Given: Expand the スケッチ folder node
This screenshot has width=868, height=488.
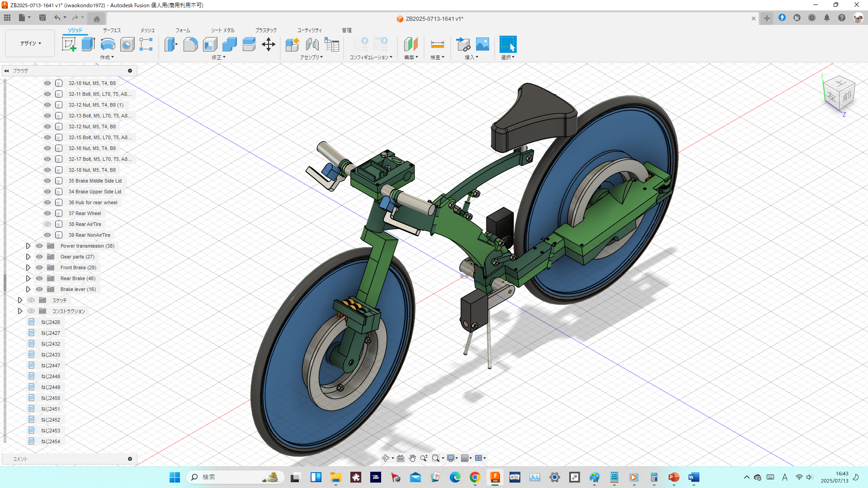Looking at the screenshot, I should click(x=20, y=300).
